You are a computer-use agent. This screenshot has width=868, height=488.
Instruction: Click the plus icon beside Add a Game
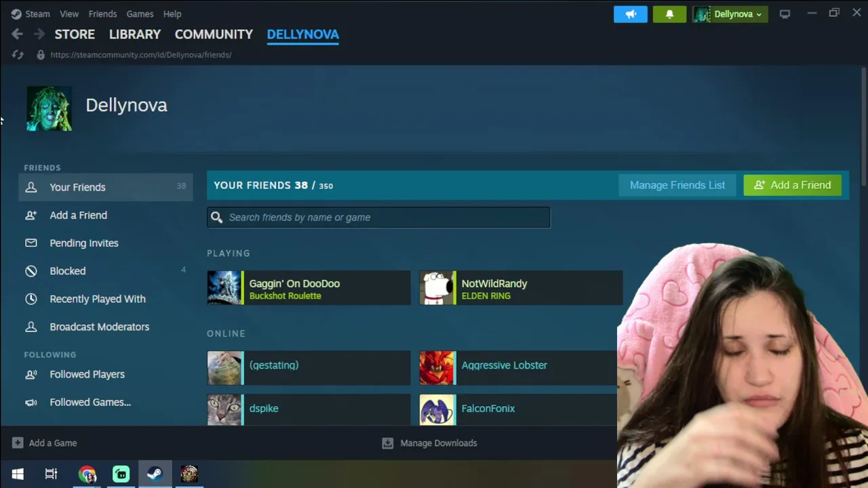(x=18, y=443)
